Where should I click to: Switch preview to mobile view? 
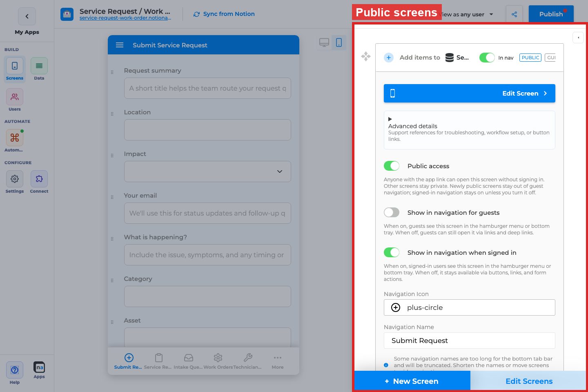339,42
